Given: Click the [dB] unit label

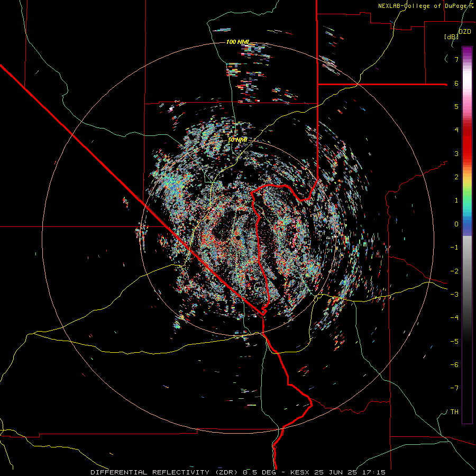Looking at the screenshot, I should click(x=452, y=36).
